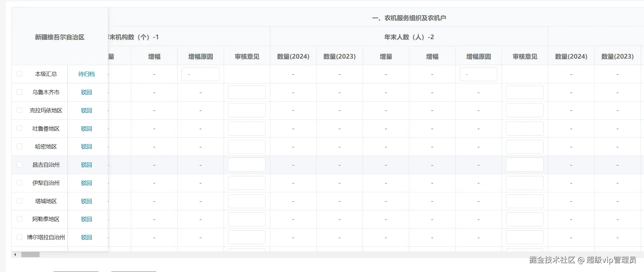Viewport: 644px width, 272px height.
Task: Enable the 哈密地区 row checkbox
Action: pos(19,146)
